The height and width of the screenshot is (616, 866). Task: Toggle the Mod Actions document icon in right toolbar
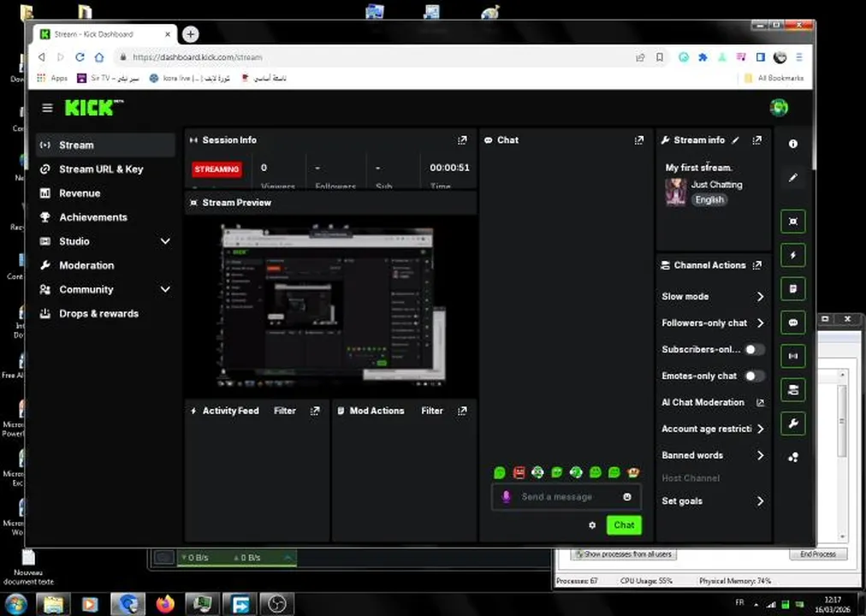pyautogui.click(x=793, y=288)
